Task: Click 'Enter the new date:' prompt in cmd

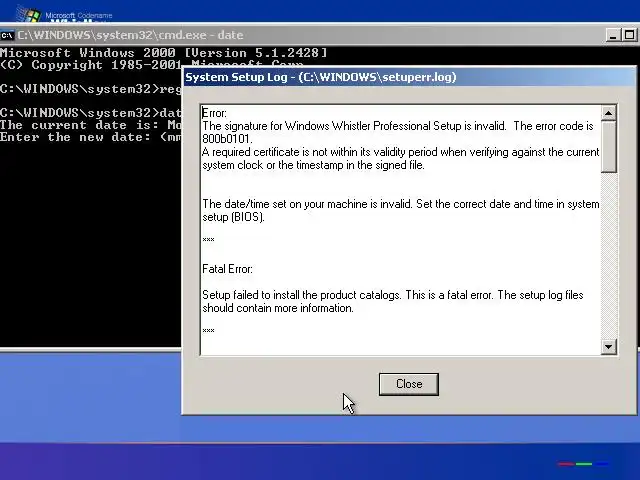Action: point(91,137)
